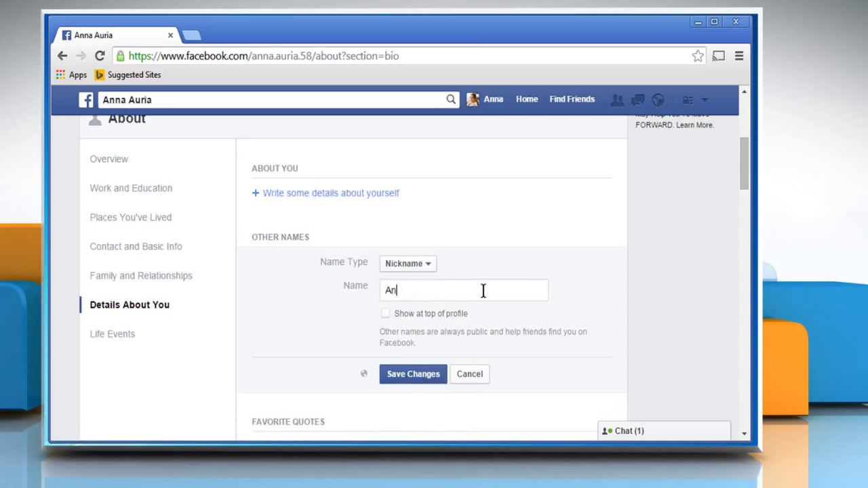The image size is (868, 488).
Task: Click the new tab button
Action: (x=192, y=35)
